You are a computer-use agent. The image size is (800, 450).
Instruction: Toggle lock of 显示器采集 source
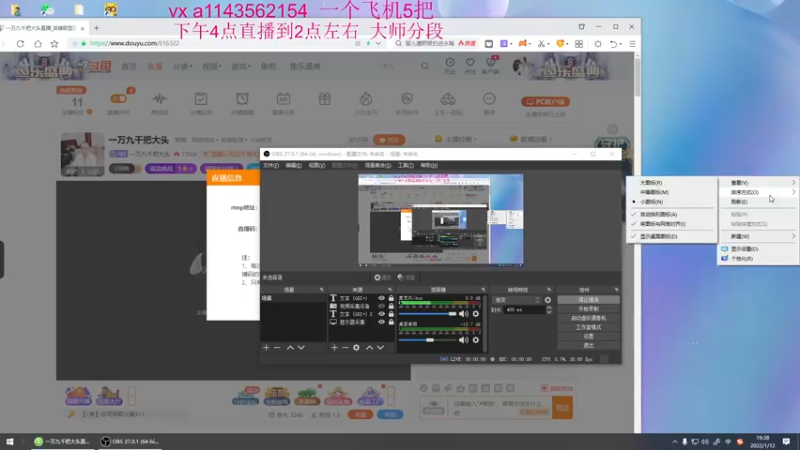[391, 322]
